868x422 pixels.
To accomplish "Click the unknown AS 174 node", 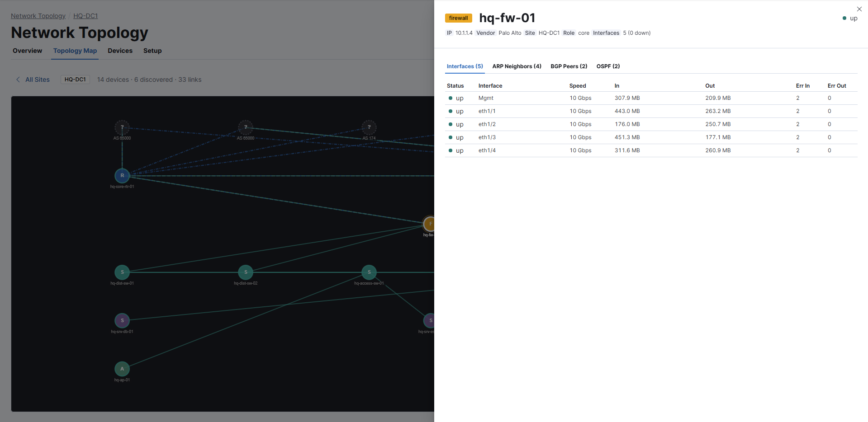I will click(x=369, y=127).
